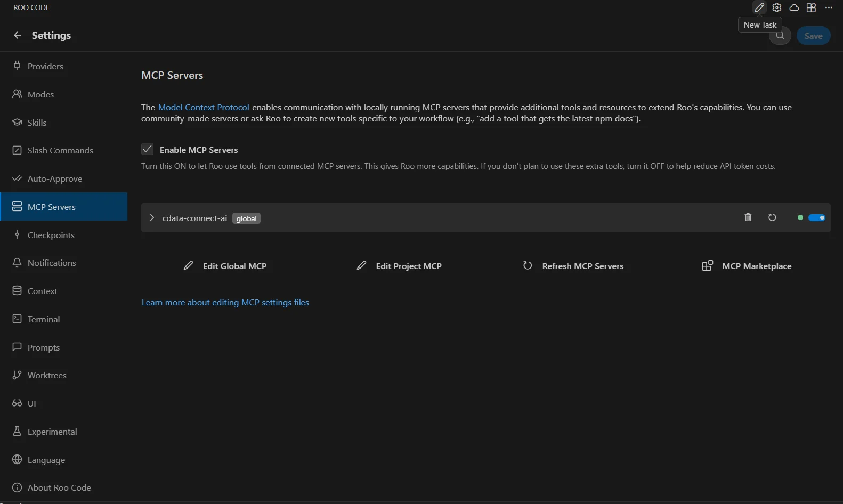Uncheck the Enable MCP Servers checkbox
The image size is (843, 504).
(148, 149)
